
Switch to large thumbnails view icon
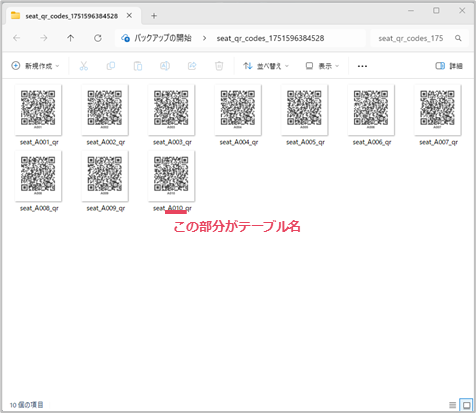tap(466, 405)
